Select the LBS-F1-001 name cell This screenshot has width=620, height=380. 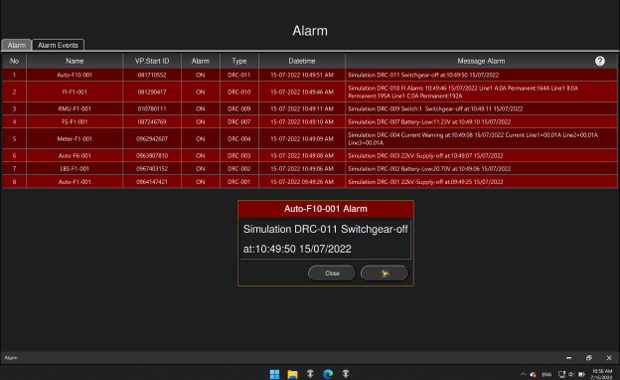[x=74, y=168]
